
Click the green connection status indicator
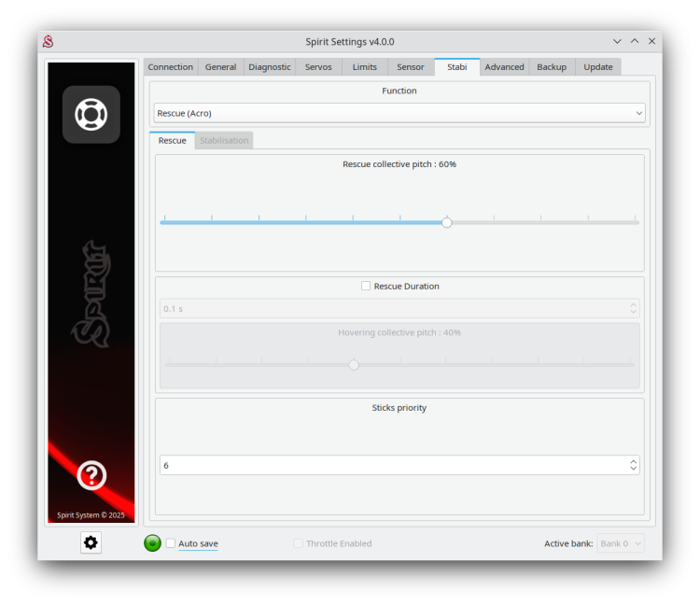[x=152, y=543]
